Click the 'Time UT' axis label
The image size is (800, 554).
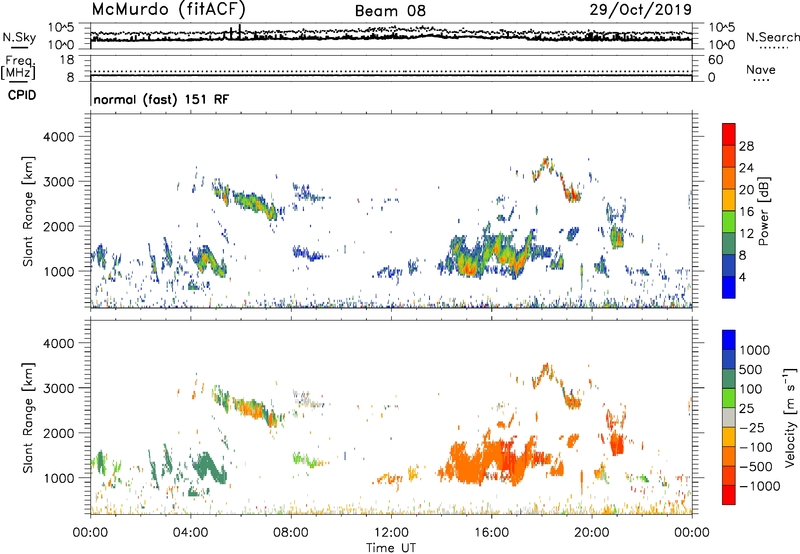pos(391,548)
